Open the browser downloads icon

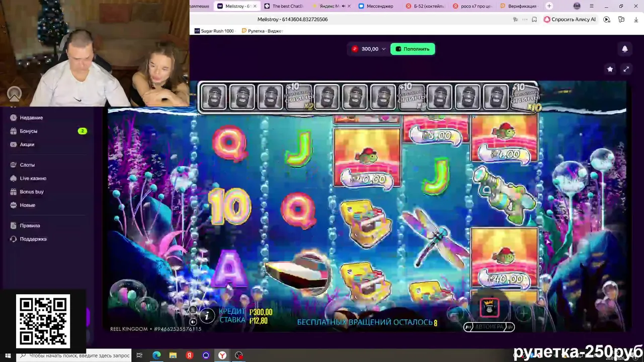click(636, 20)
